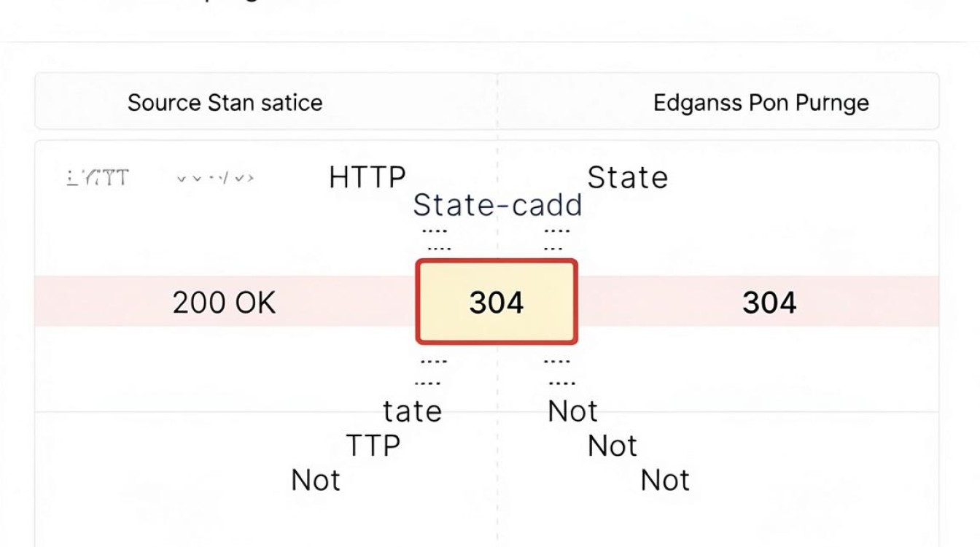Click the "tate" label
Viewport: 980px width, 547px height.
click(x=413, y=411)
